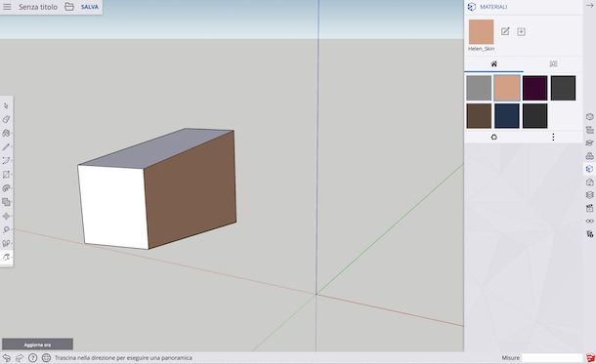Open the Display glasses panel icon
Screen dimensions: 596x364
589,221
